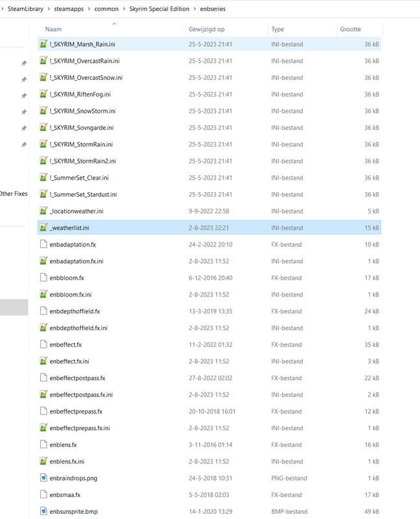The height and width of the screenshot is (519, 420).
Task: Click the enbsmaa.fx blank file icon
Action: (x=43, y=494)
